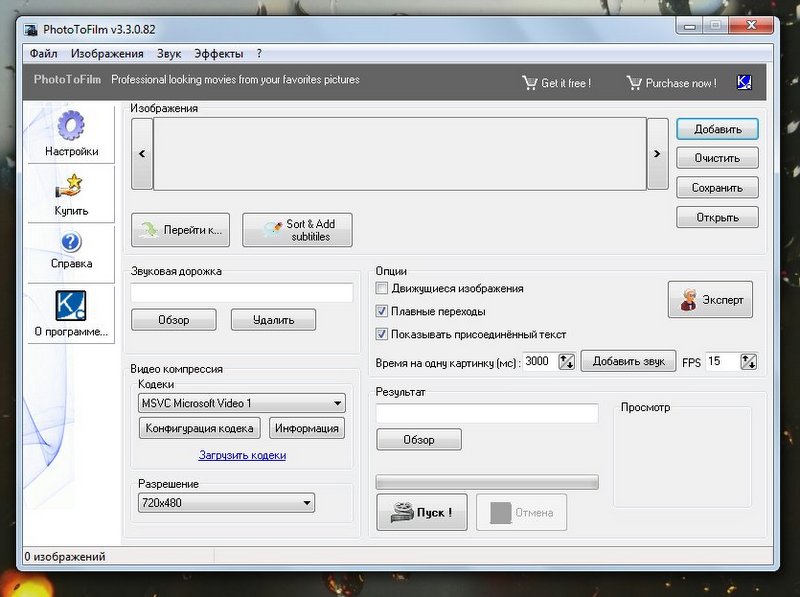Adjust the FPS spinner arrows
The height and width of the screenshot is (597, 800).
click(x=748, y=362)
